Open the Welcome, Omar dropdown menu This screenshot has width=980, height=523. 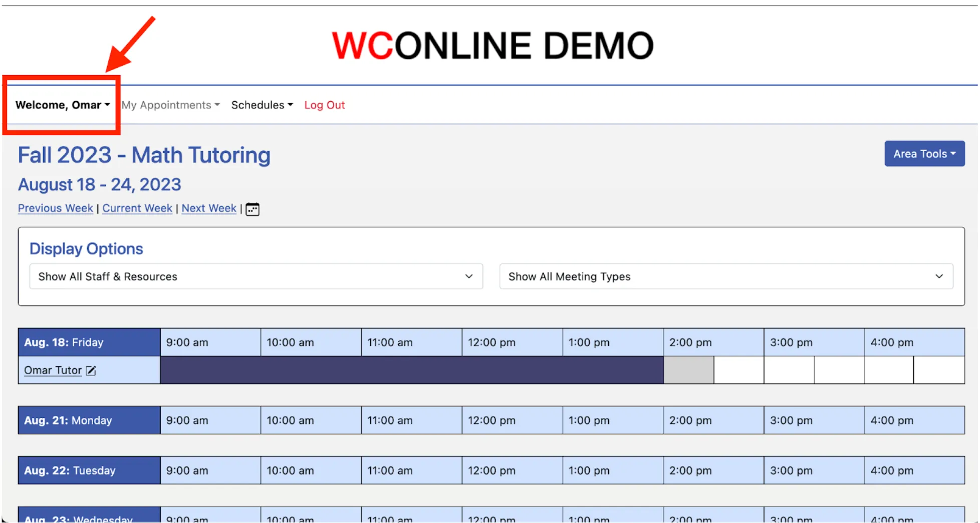click(63, 105)
